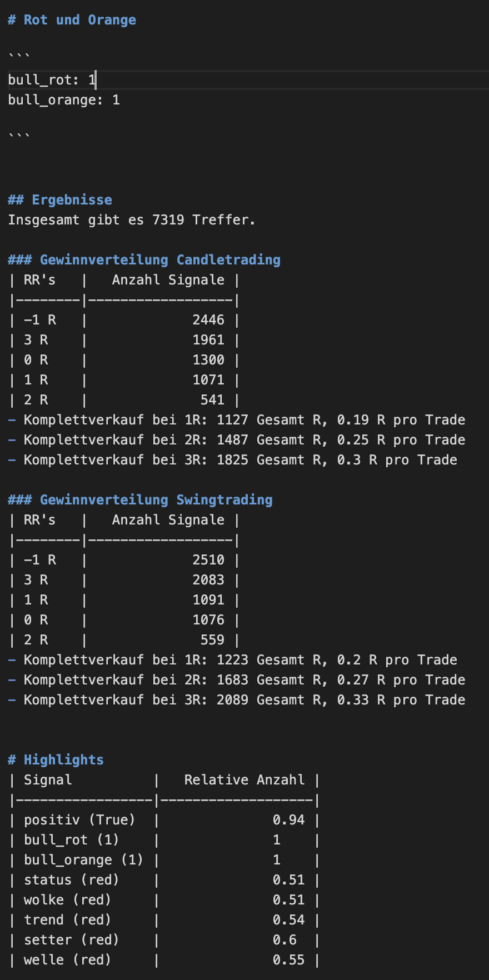Click the "# Rot und Orange" heading
The width and height of the screenshot is (489, 980).
pos(72,20)
